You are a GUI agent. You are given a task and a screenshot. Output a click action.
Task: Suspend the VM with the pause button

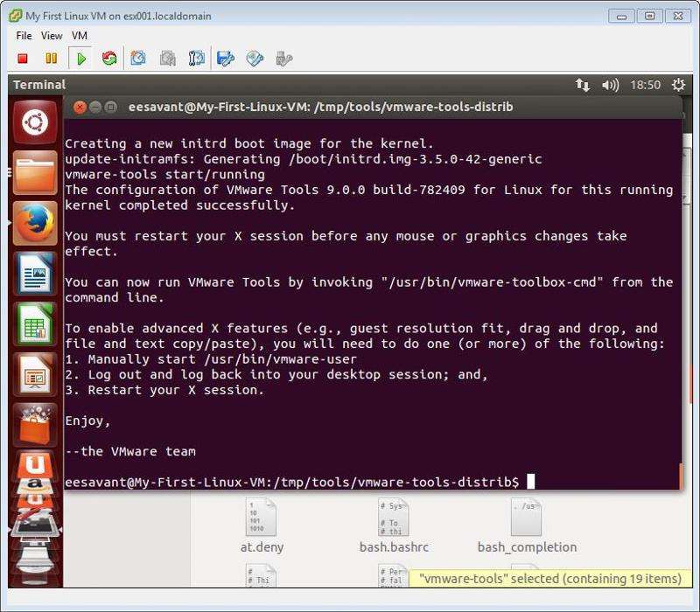pos(52,59)
